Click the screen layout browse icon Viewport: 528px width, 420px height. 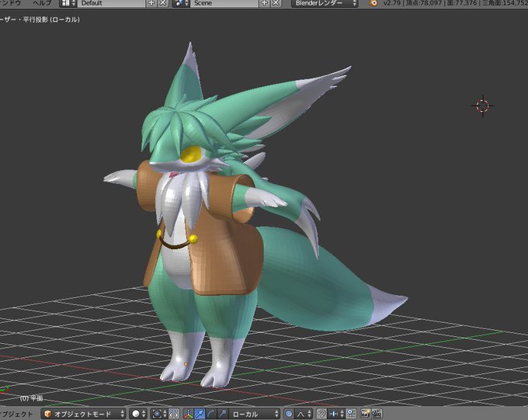[x=69, y=3]
